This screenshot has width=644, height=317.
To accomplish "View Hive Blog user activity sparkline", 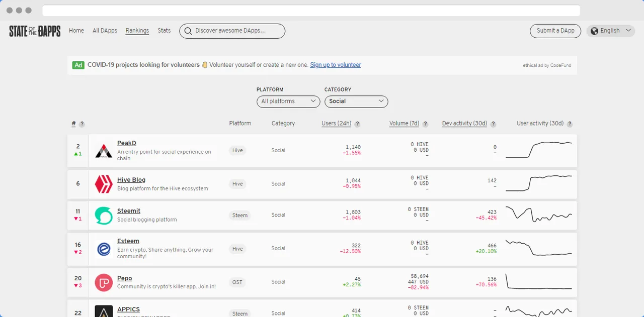I will pyautogui.click(x=538, y=183).
